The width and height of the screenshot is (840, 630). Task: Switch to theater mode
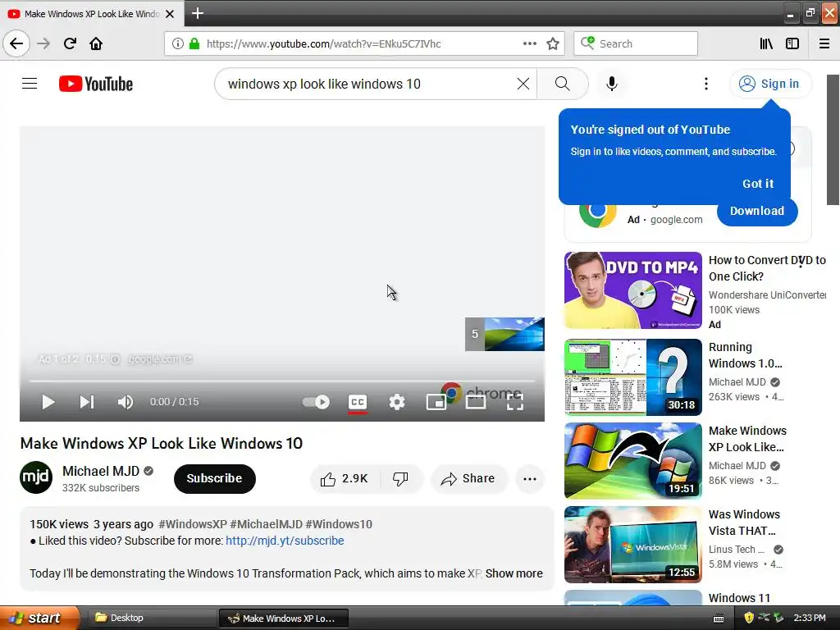[476, 402]
